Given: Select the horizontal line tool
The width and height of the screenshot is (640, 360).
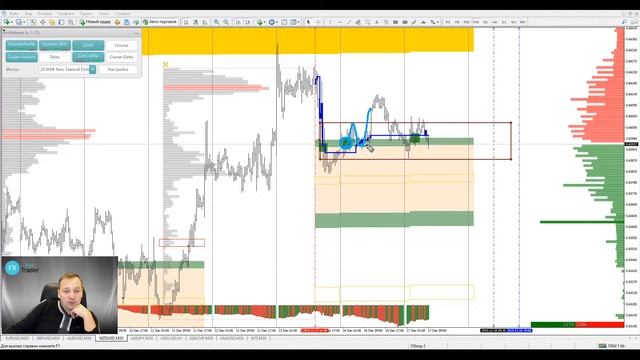Looking at the screenshot, I should point(340,22).
